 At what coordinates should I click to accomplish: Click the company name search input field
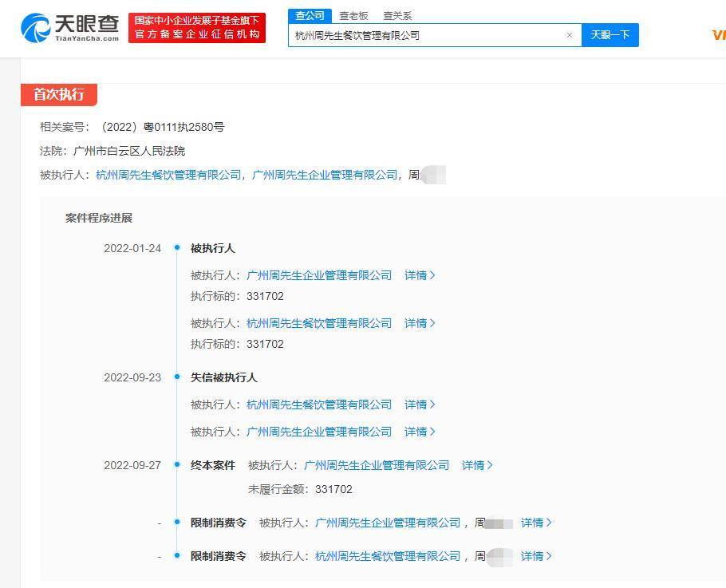click(x=427, y=35)
